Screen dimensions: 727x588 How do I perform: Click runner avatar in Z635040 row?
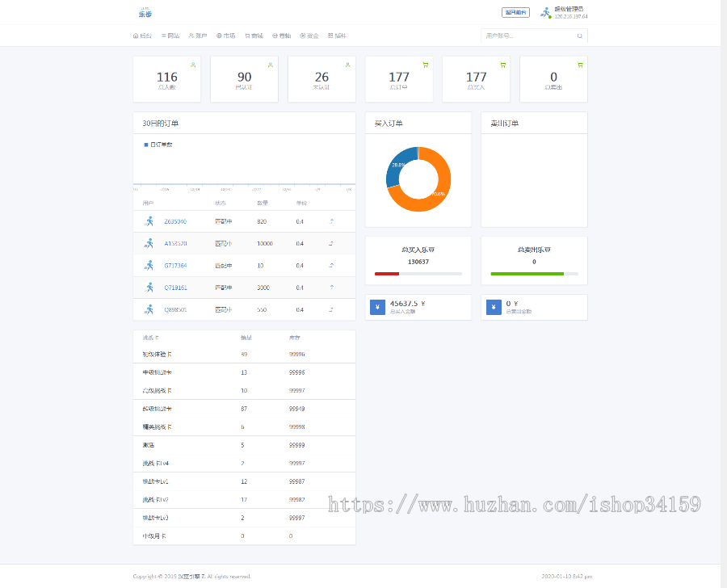pyautogui.click(x=149, y=221)
